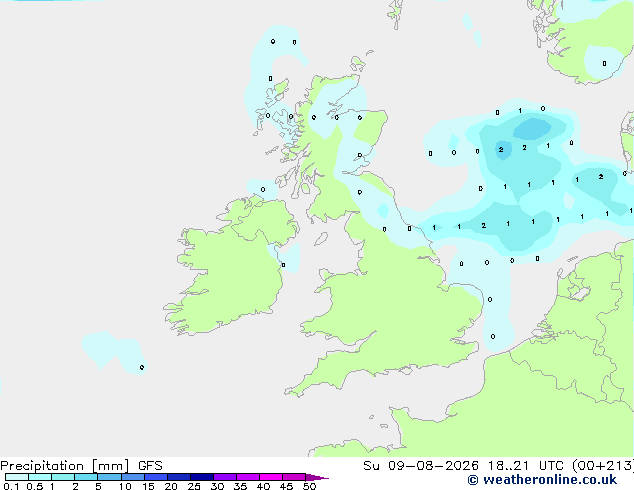The height and width of the screenshot is (490, 634).
Task: Select the 35–40 mm legend swatch
Action: click(x=248, y=477)
